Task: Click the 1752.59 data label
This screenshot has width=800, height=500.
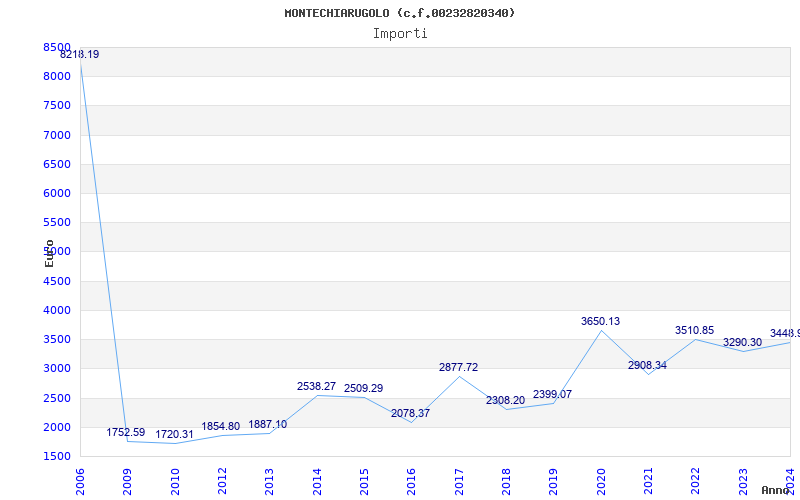Action: click(126, 433)
